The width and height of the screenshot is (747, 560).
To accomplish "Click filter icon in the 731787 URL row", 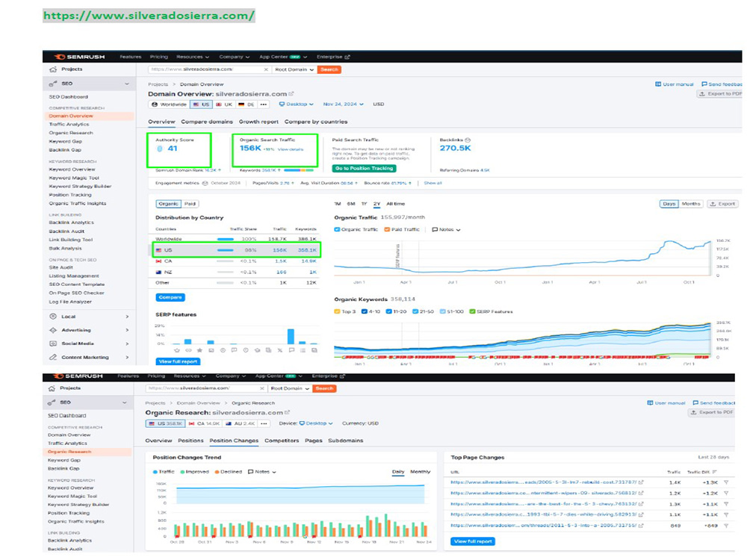I will click(x=726, y=482).
